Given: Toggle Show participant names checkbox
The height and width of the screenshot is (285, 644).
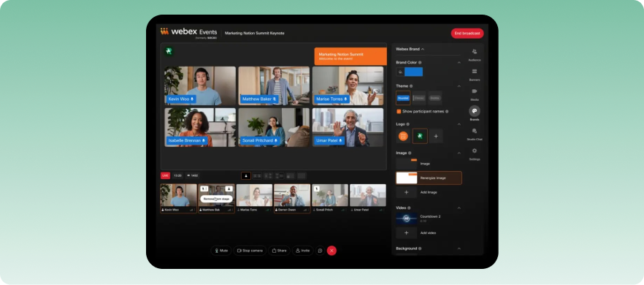Looking at the screenshot, I should coord(399,112).
